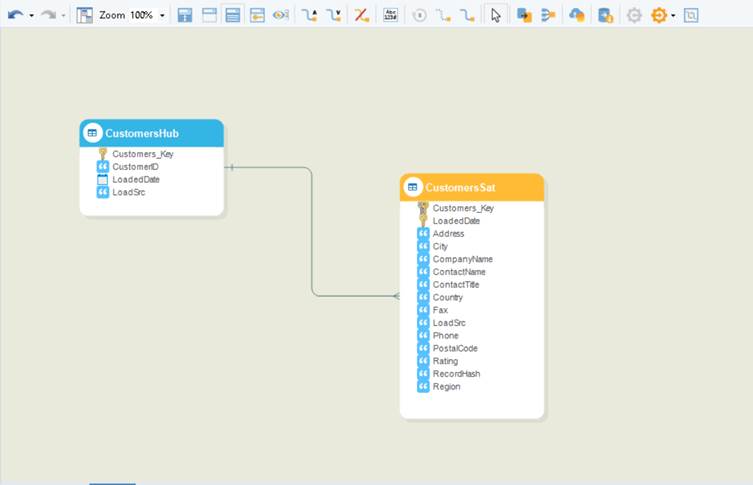Expand the orange gear dropdown arrow

pos(673,16)
